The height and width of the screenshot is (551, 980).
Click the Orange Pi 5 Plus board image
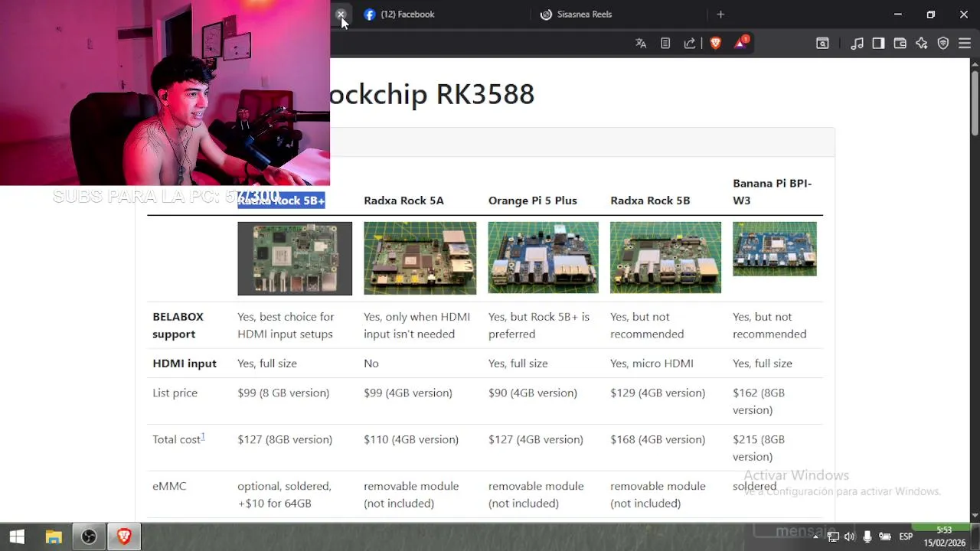click(x=544, y=258)
